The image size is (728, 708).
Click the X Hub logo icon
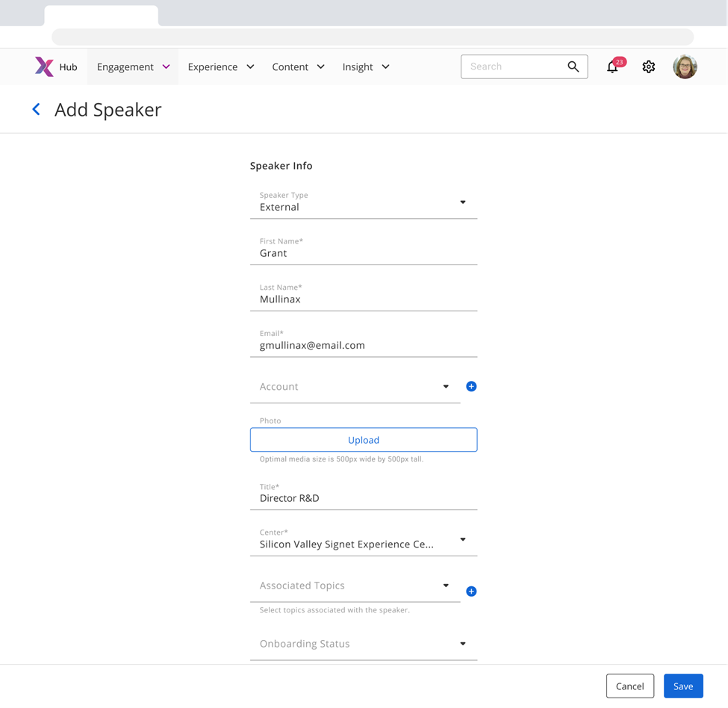[x=44, y=66]
